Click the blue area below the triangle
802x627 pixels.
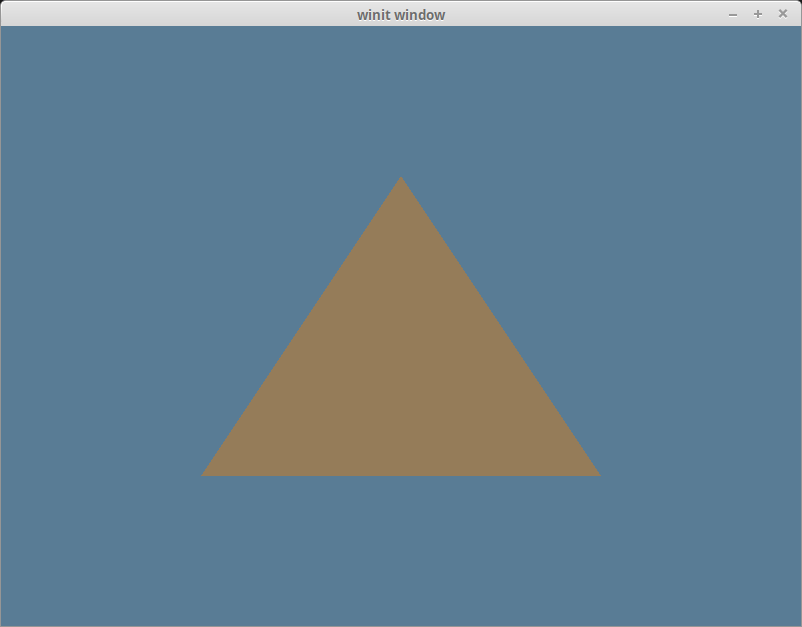401,550
